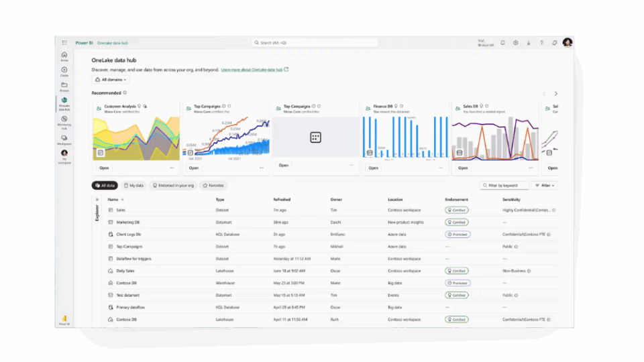Open notifications bell icon
This screenshot has width=644, height=362.
tap(503, 42)
